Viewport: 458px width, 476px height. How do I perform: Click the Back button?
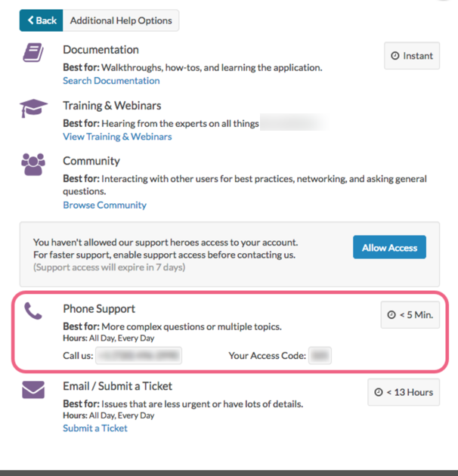41,20
